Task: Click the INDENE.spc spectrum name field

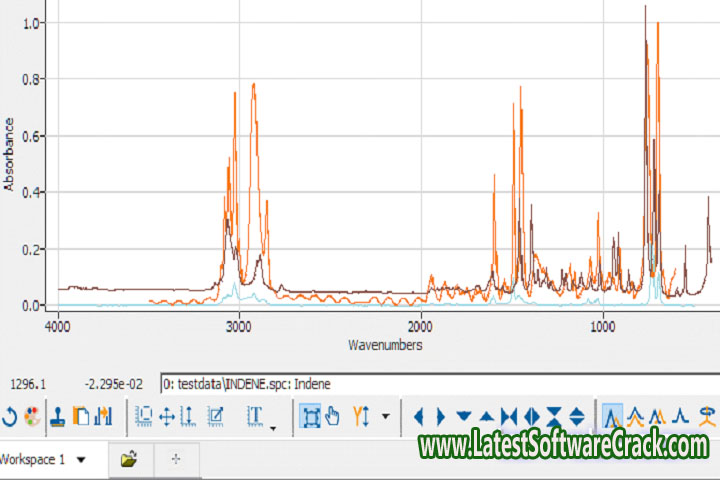Action: [435, 383]
